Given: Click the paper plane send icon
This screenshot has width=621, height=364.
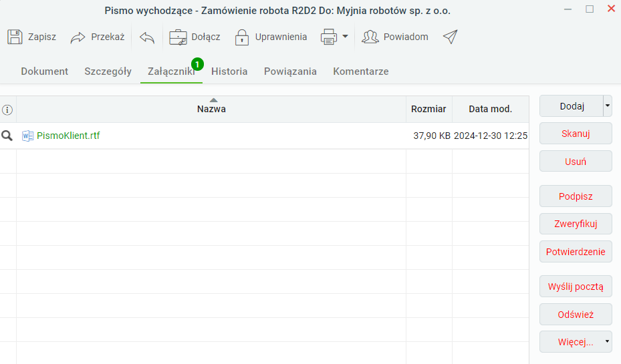Looking at the screenshot, I should pyautogui.click(x=451, y=37).
